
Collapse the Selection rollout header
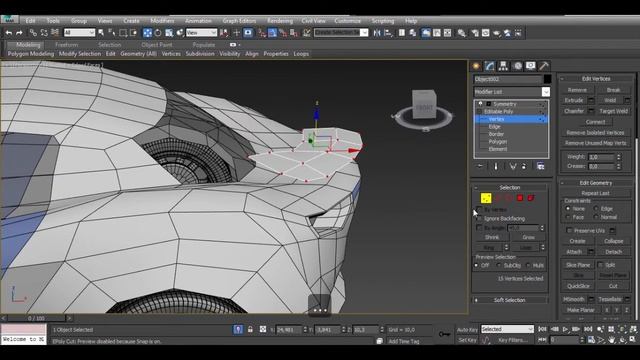pos(510,187)
